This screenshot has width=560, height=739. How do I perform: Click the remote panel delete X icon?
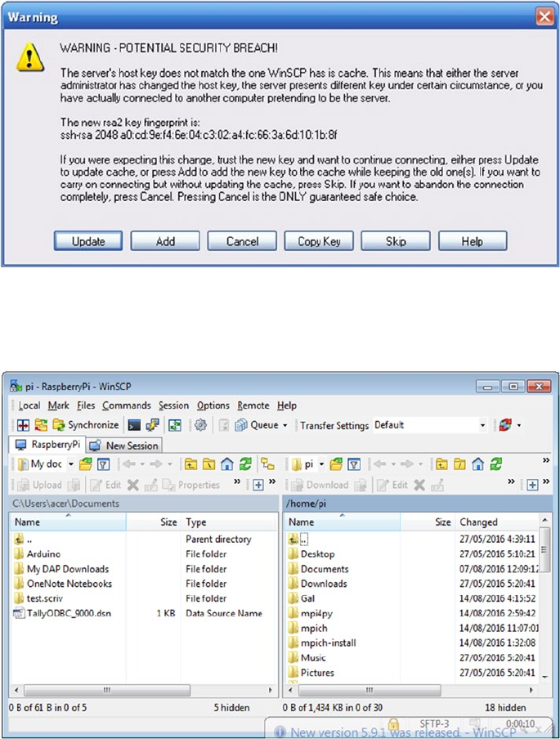(x=419, y=485)
